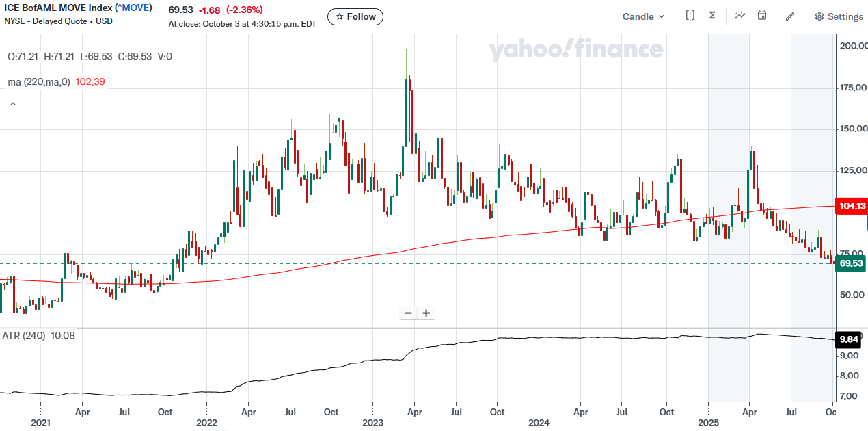This screenshot has height=431, width=868.
Task: Click the 2023 label on the time axis
Action: click(372, 423)
